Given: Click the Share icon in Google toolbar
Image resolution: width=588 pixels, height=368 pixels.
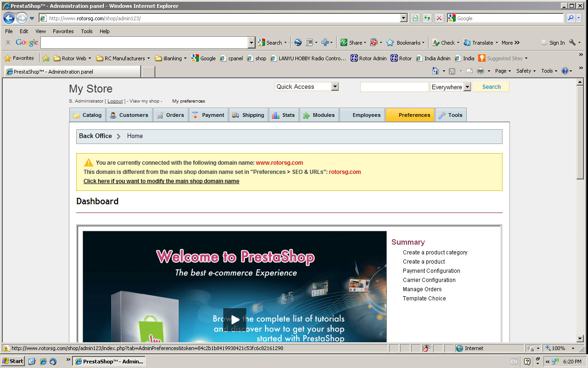Looking at the screenshot, I should [x=344, y=42].
